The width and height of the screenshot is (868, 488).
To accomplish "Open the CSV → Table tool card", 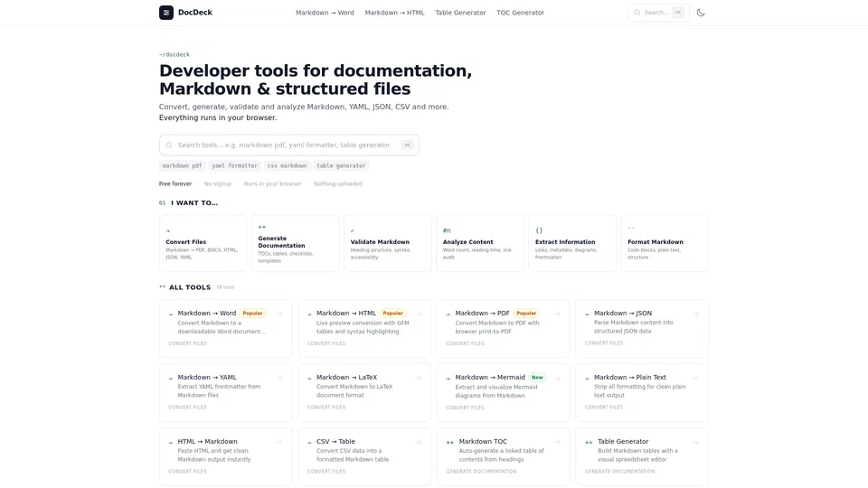I will coord(364,457).
